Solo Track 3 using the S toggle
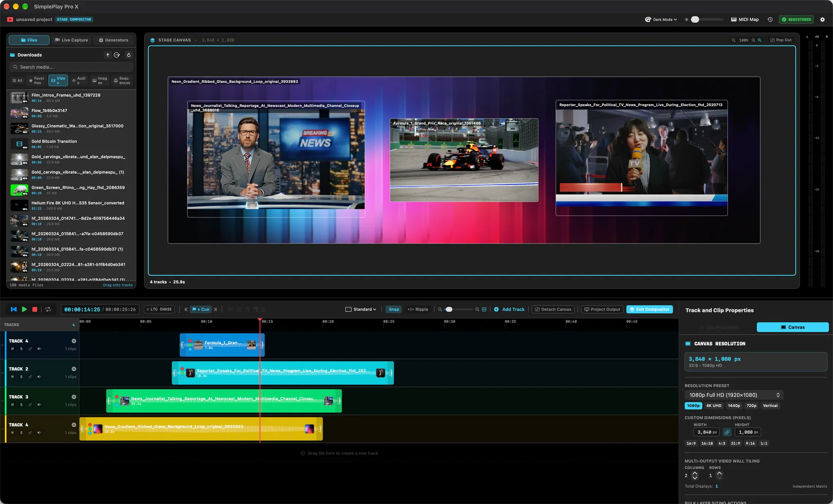Viewport: 833px width, 504px height. point(21,405)
